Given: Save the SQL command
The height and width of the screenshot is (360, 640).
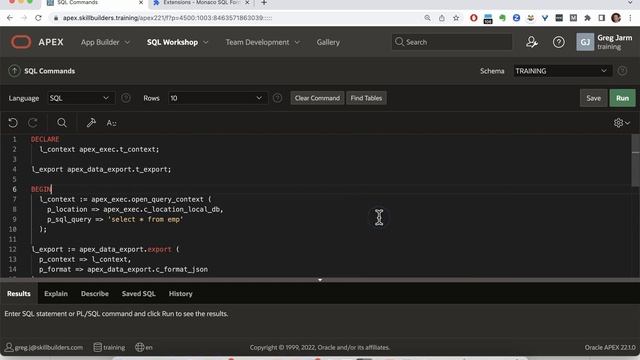Looking at the screenshot, I should click(x=593, y=98).
